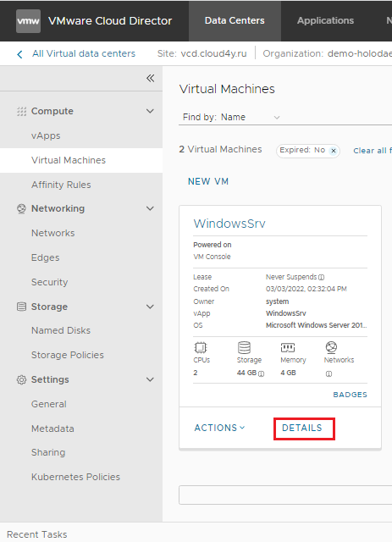Open Metadata in the sidebar

52,429
